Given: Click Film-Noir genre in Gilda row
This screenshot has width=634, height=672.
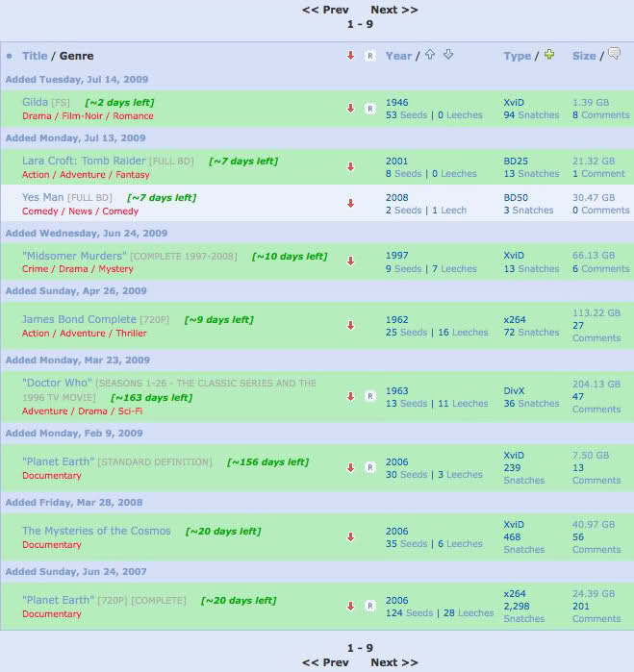Looking at the screenshot, I should [x=83, y=115].
